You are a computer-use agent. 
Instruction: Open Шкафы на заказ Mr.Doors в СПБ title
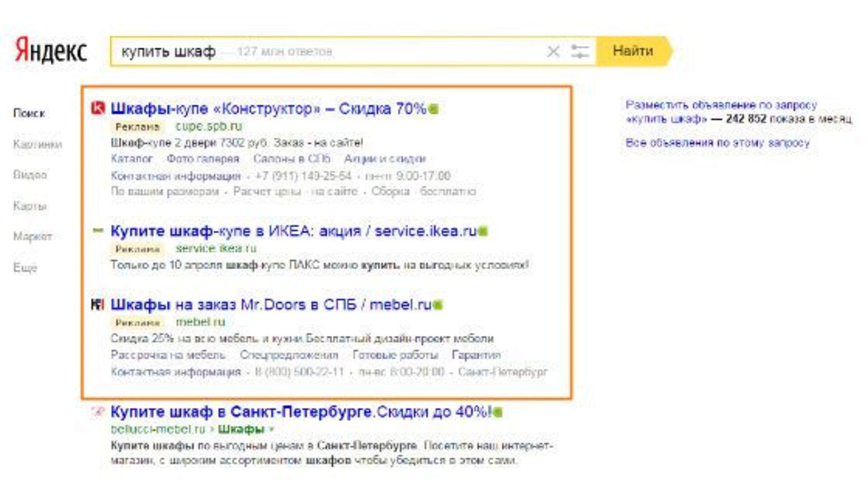point(271,305)
